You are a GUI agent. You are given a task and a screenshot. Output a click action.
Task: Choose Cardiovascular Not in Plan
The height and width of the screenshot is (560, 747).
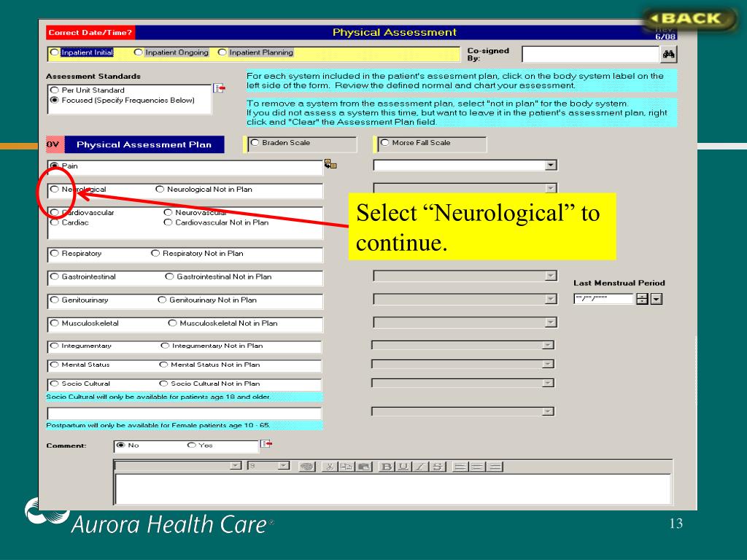coord(168,222)
